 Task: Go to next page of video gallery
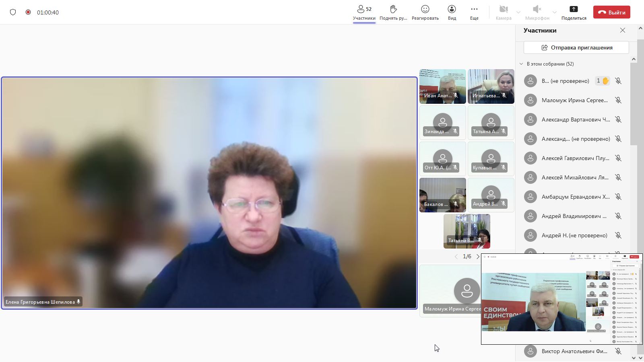tap(478, 257)
